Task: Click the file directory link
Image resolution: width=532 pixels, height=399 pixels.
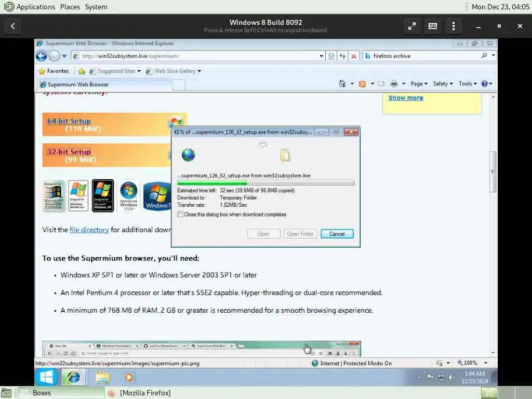Action: (89, 230)
